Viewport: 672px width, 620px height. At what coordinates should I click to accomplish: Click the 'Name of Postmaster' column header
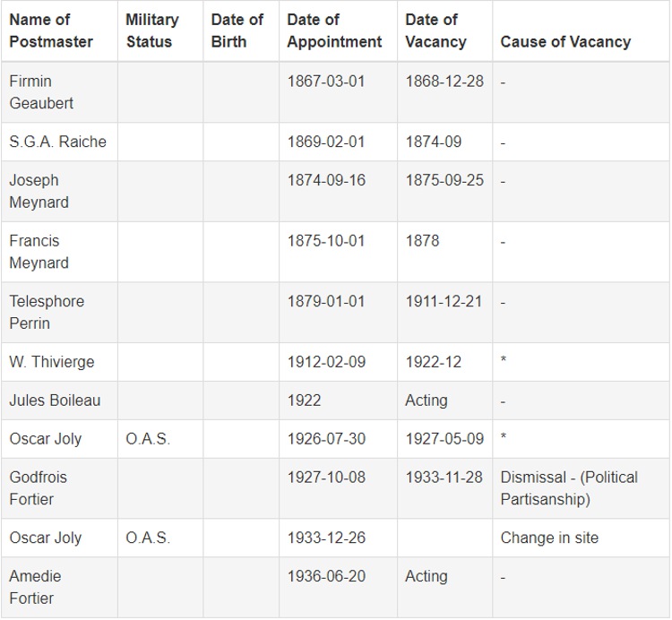pyautogui.click(x=52, y=30)
